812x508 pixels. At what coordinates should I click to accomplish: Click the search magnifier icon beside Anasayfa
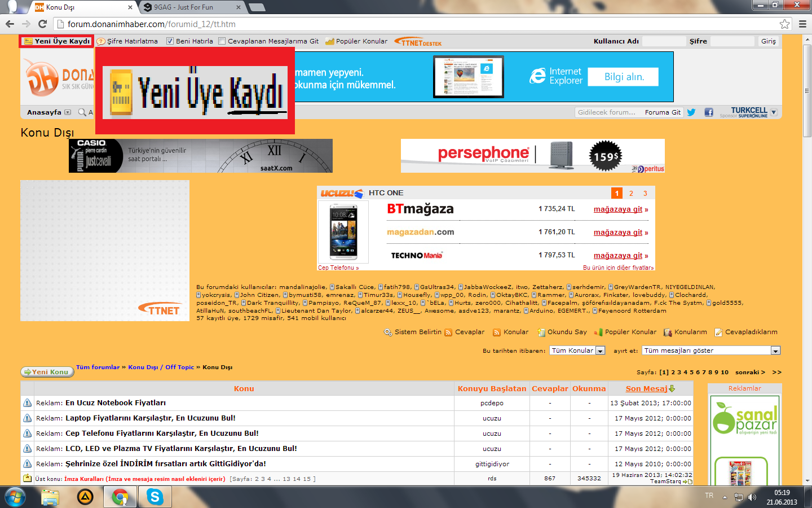tap(82, 112)
